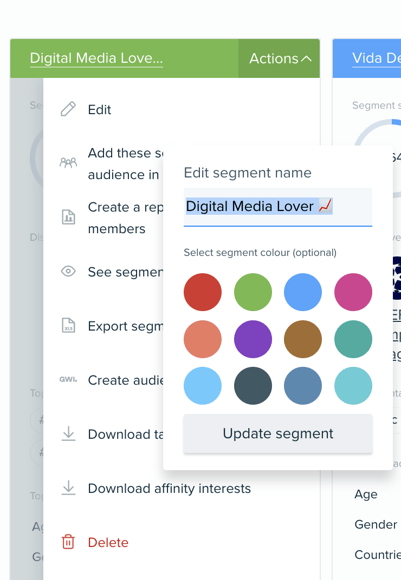Choose Export segment option
This screenshot has width=401, height=580.
(x=125, y=326)
